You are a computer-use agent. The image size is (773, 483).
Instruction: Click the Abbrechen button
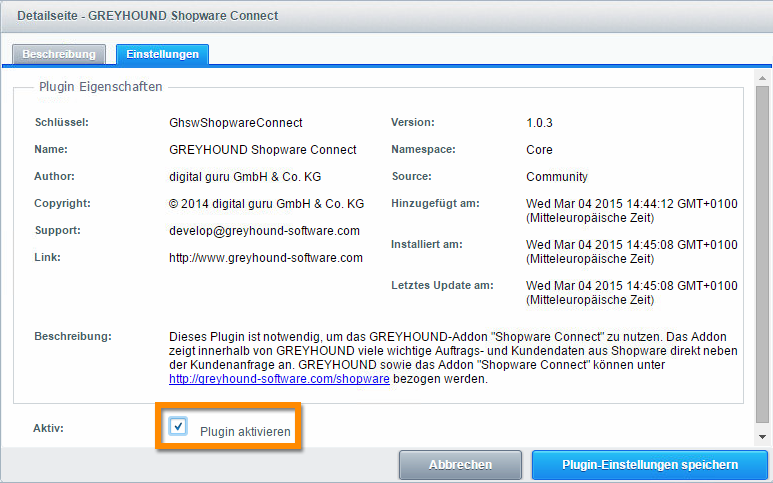coord(460,465)
